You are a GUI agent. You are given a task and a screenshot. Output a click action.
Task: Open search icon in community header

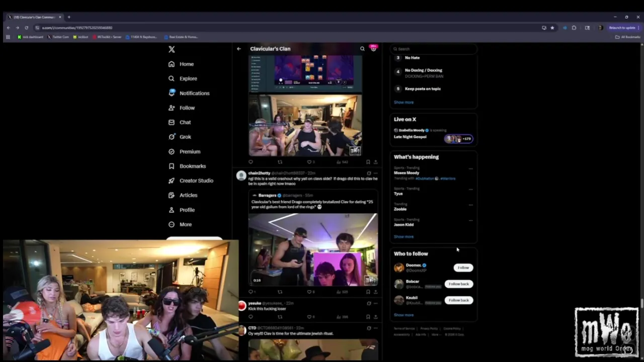pos(362,49)
